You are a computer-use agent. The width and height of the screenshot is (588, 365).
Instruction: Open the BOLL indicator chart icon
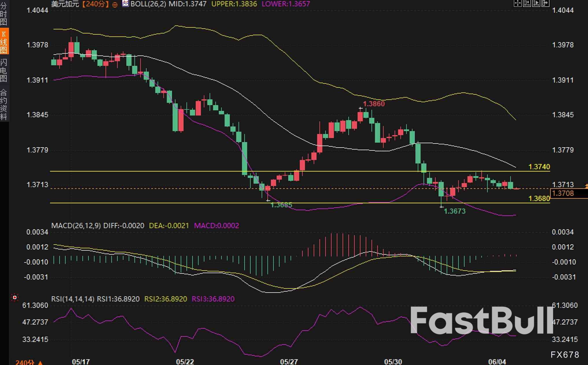click(x=125, y=4)
